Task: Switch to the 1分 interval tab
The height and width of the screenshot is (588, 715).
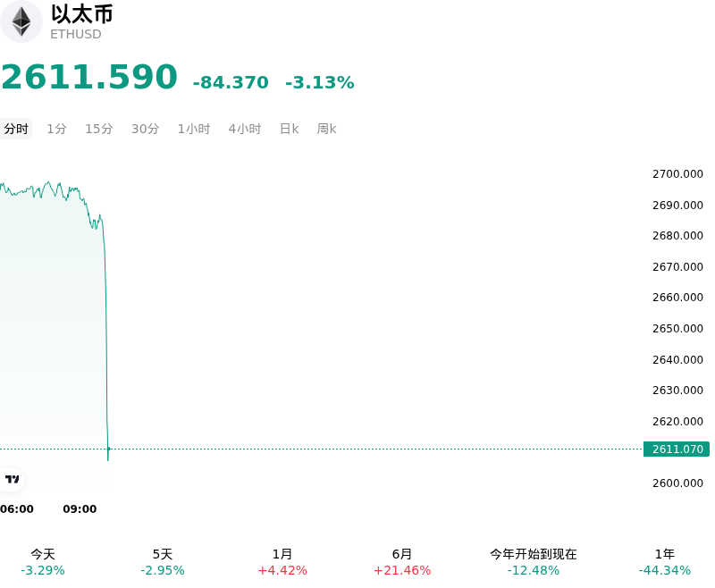Action: [56, 129]
